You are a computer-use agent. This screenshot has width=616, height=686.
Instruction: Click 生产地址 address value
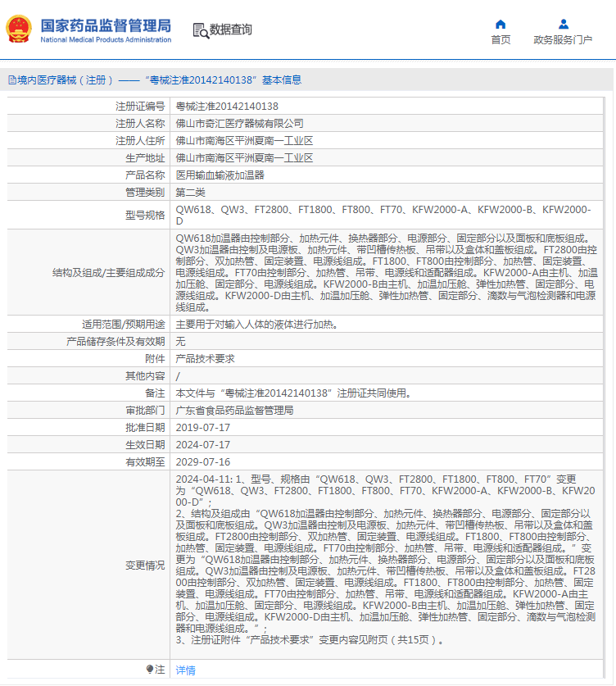click(x=244, y=158)
